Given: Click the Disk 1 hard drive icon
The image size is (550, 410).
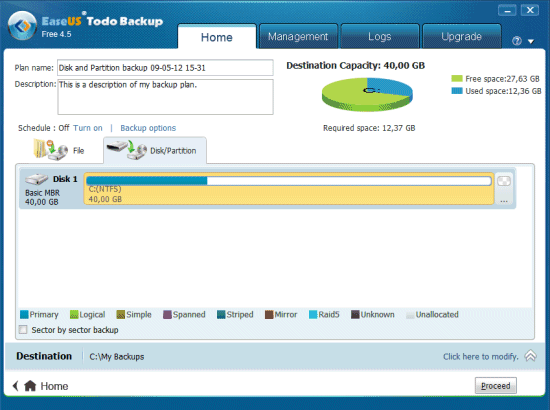Looking at the screenshot, I should point(36,179).
